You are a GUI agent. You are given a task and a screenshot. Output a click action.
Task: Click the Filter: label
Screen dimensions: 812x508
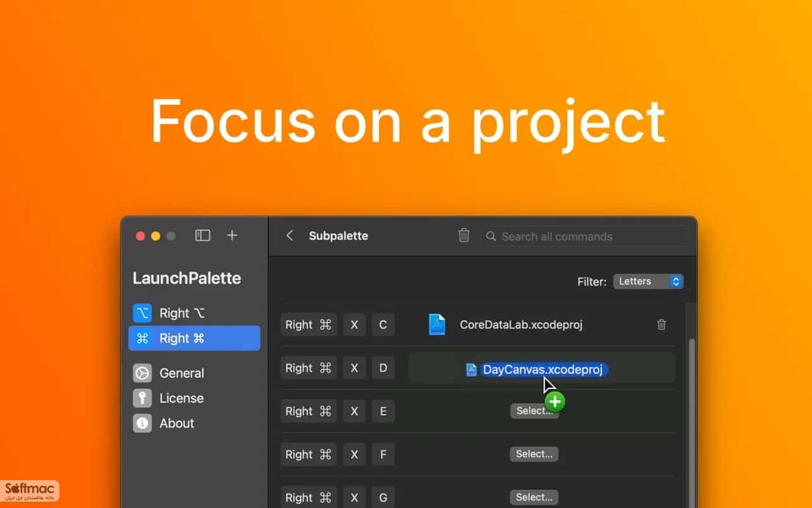tap(592, 281)
